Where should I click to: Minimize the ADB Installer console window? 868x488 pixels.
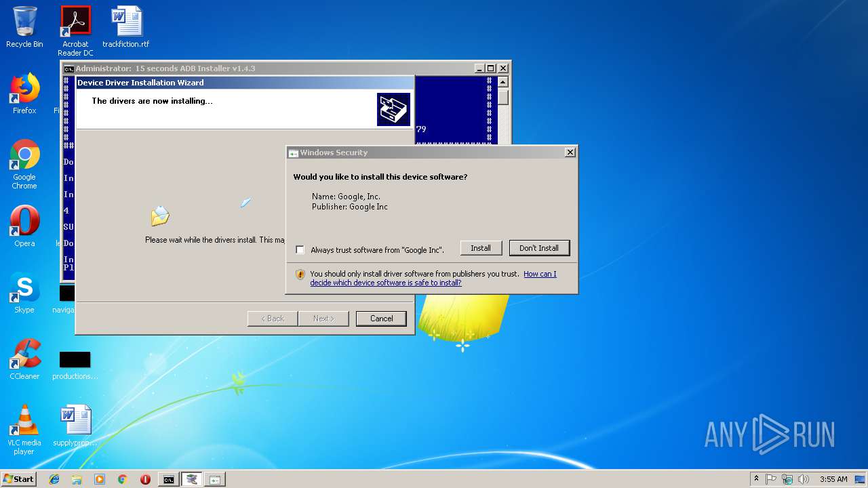[479, 68]
